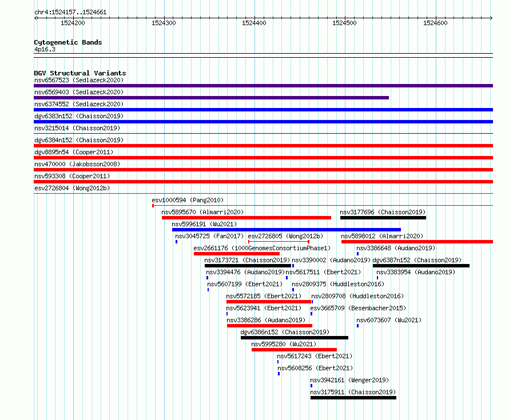The height and width of the screenshot is (420, 509).
Task: Click the 1524600 ruler position label
Action: click(435, 23)
